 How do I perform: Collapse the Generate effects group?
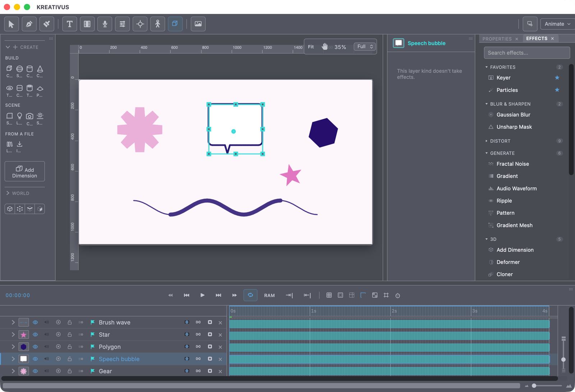tap(487, 153)
